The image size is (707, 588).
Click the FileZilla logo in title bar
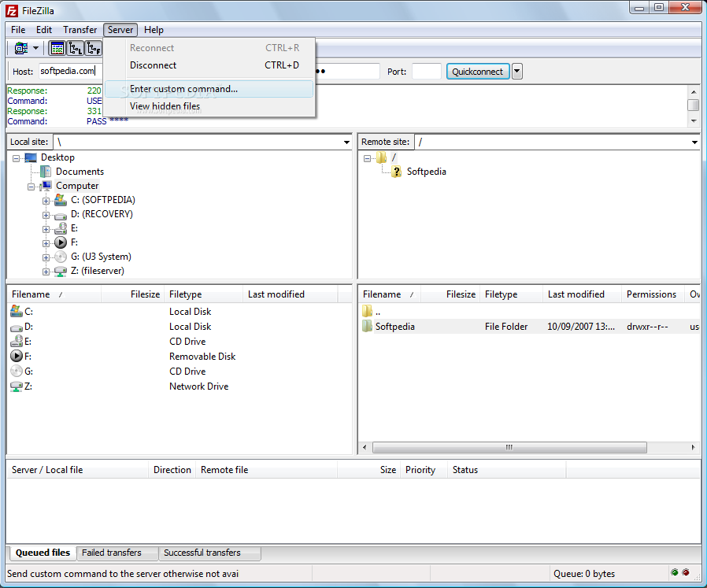tap(12, 10)
